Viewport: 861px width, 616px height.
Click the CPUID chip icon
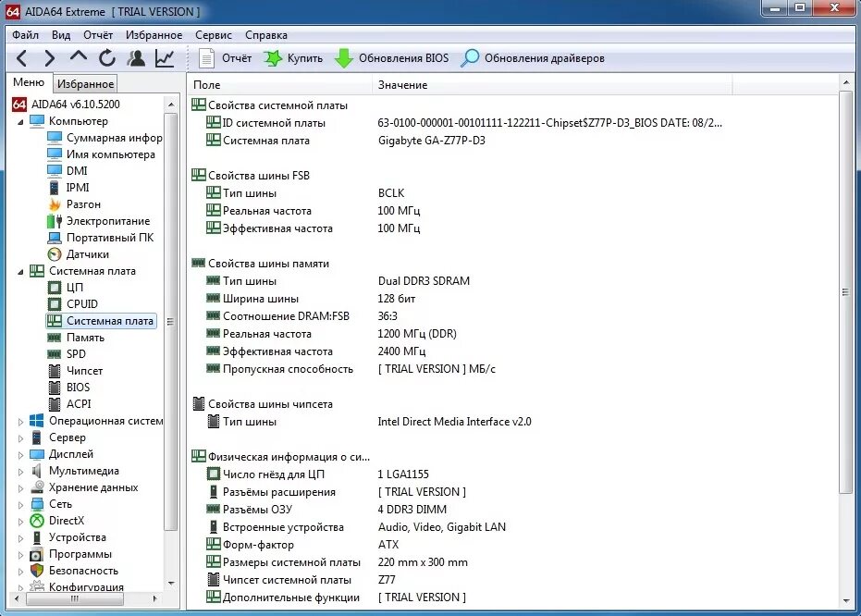pos(55,304)
